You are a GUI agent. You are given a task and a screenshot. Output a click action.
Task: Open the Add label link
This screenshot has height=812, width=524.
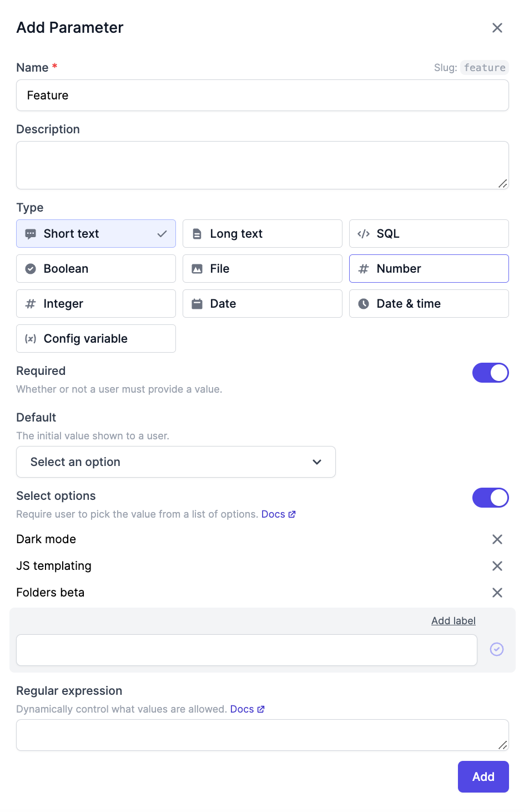[x=454, y=621]
